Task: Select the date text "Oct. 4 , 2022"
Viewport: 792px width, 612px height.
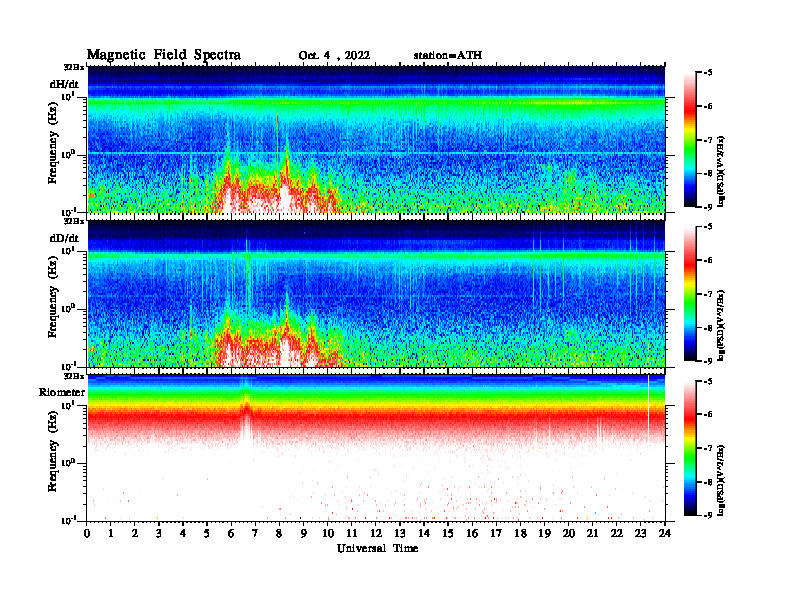Action: 334,56
